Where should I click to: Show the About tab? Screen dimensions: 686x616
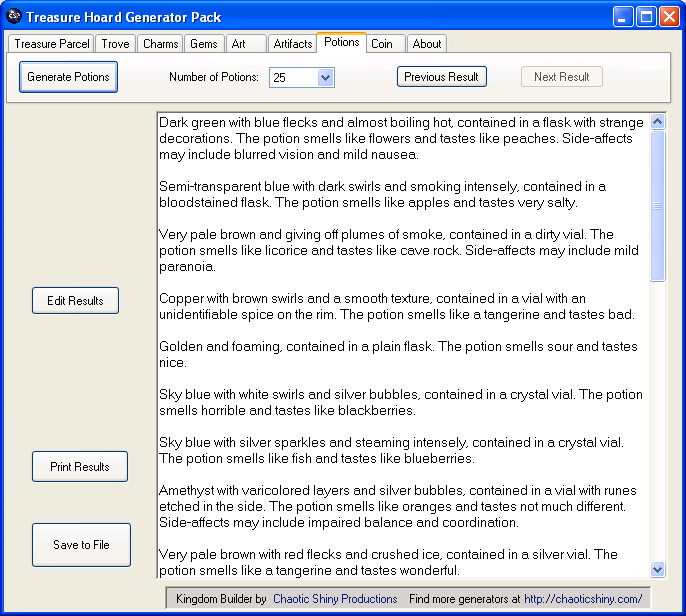[x=427, y=44]
